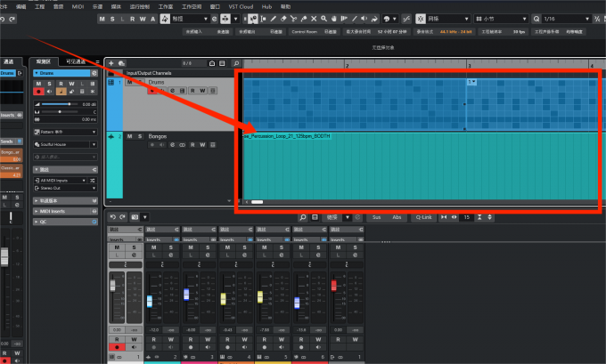Select the Range selection tool

click(x=263, y=19)
